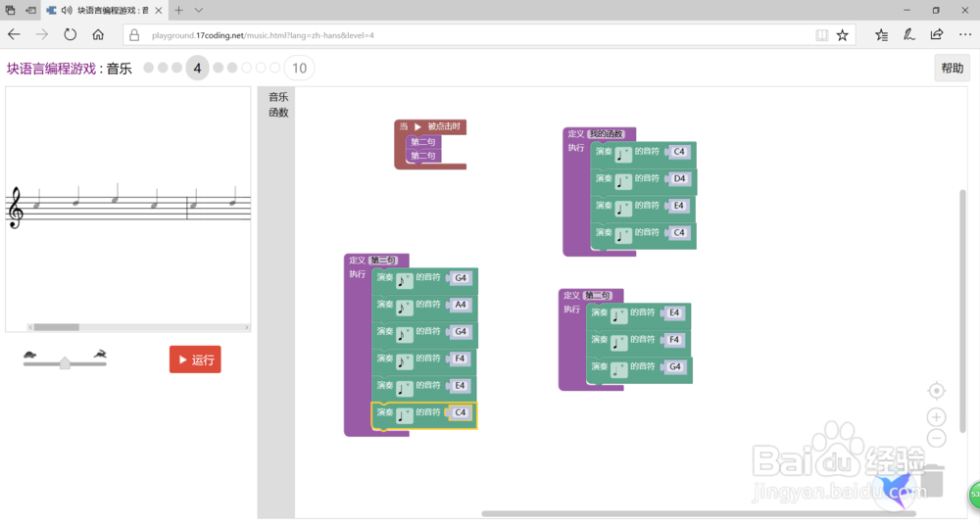The width and height of the screenshot is (980, 525).
Task: Click the workspace center/reset view icon
Action: click(x=936, y=391)
